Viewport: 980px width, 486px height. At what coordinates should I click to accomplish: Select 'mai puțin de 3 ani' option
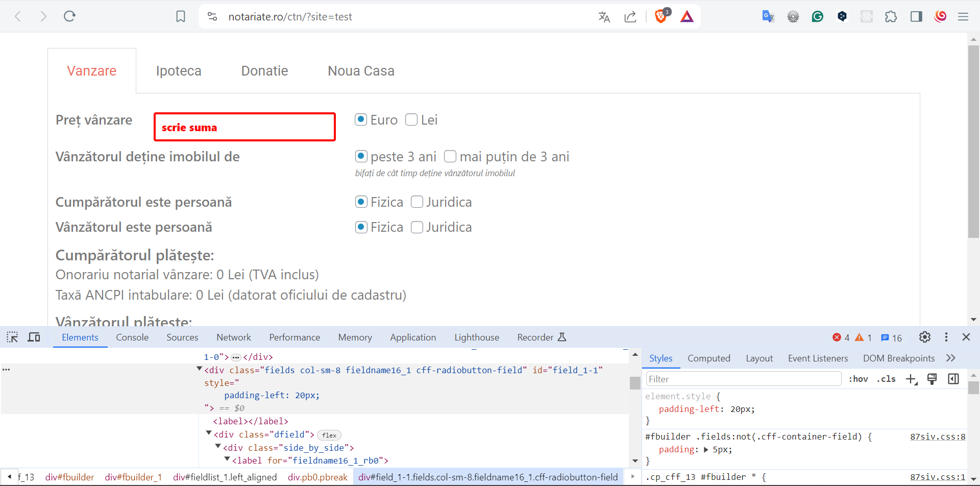click(450, 156)
